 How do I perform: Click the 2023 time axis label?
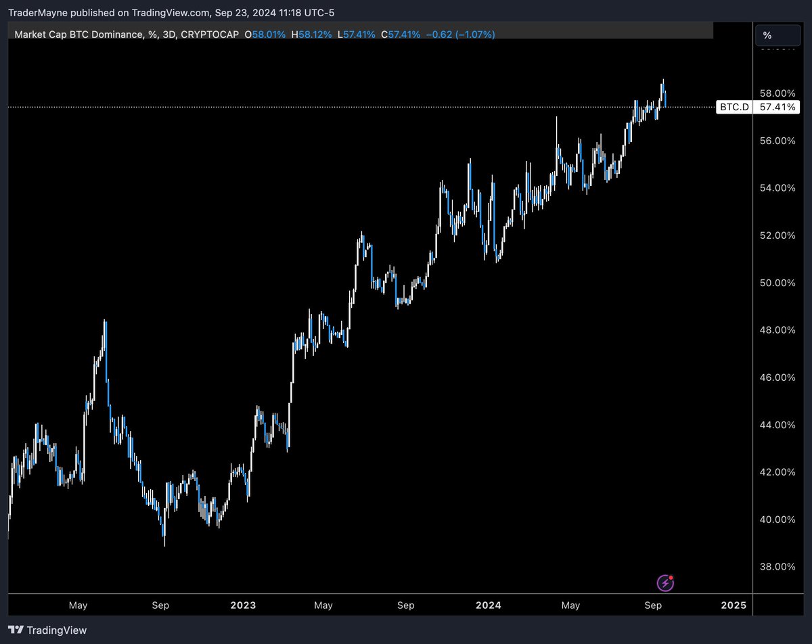point(243,605)
